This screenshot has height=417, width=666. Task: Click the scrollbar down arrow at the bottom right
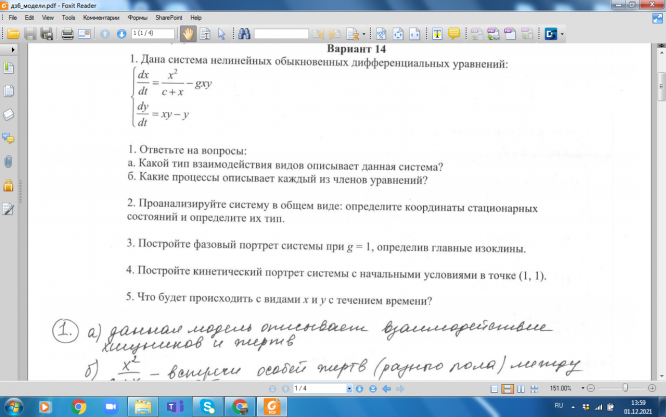point(661,375)
